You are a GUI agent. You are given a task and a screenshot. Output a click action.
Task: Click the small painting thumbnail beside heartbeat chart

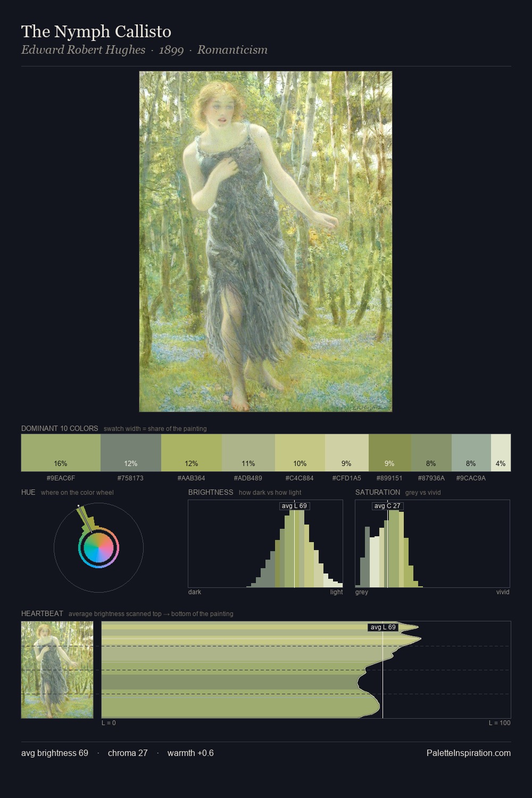point(57,670)
